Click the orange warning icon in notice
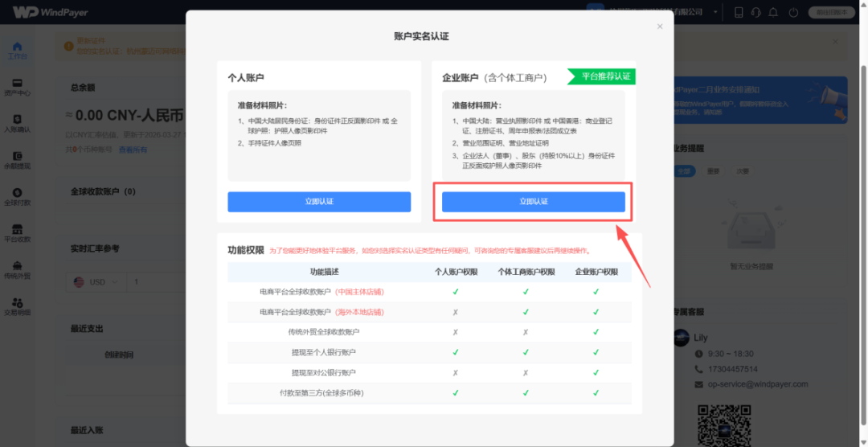The image size is (868, 447). [68, 46]
